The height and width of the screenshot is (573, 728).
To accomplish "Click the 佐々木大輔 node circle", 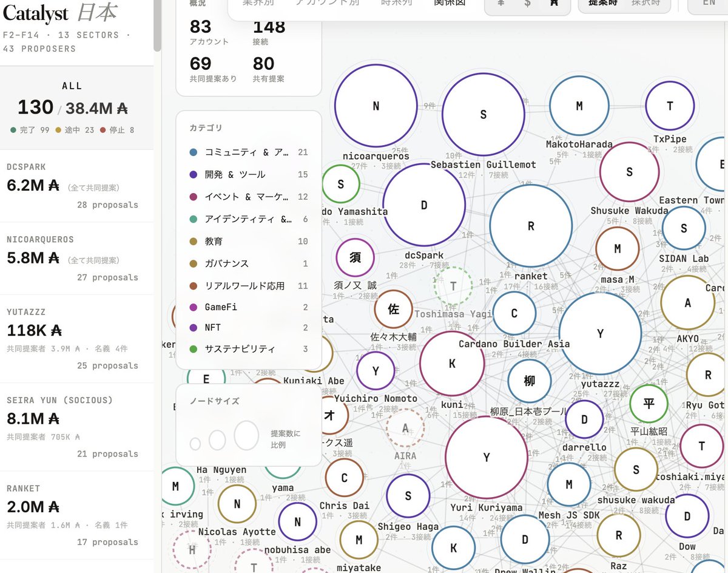I will [x=393, y=309].
